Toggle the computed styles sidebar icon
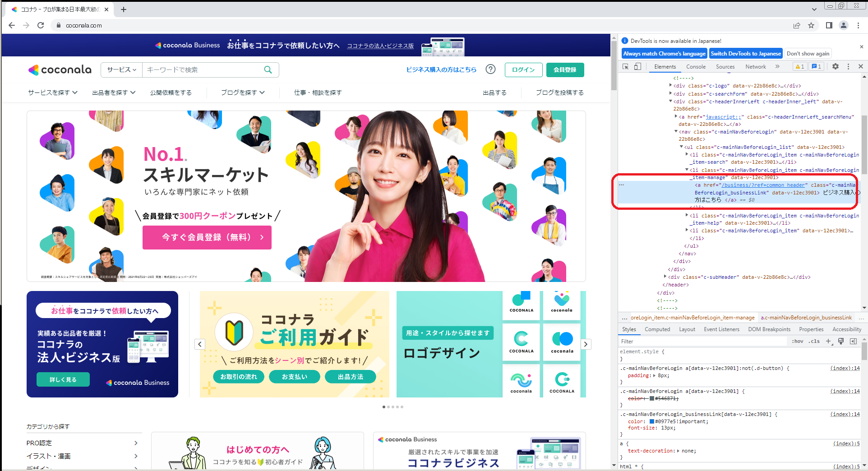Image resolution: width=868 pixels, height=471 pixels. pyautogui.click(x=853, y=341)
